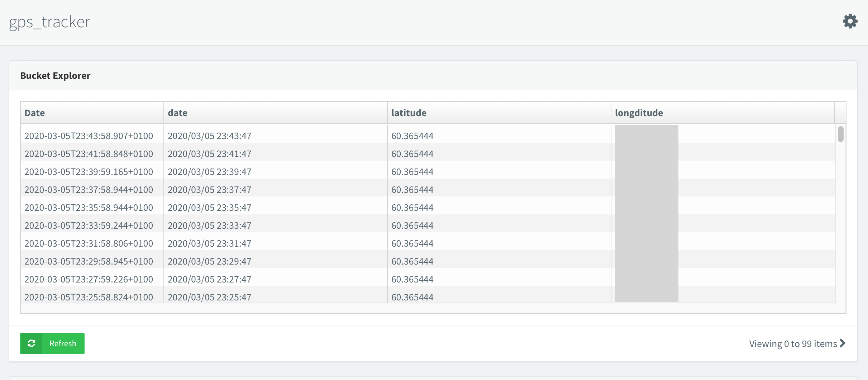Open the settings gear icon
Viewport: 868px width, 380px height.
(850, 22)
